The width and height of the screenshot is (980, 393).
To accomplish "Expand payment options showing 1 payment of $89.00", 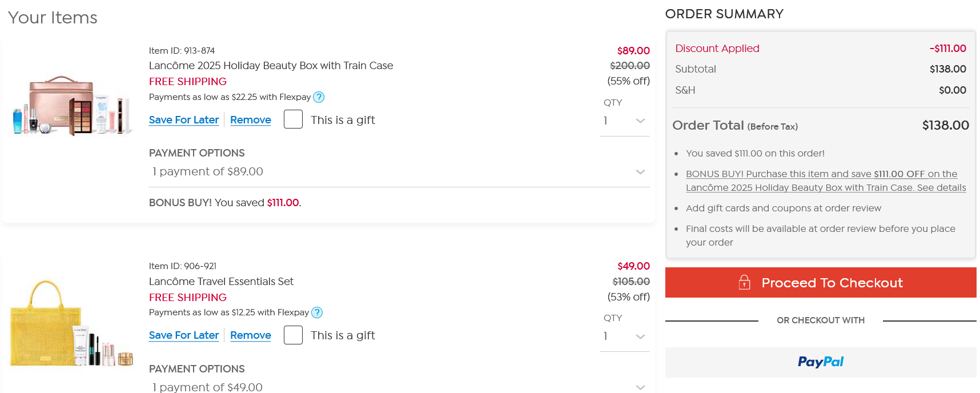I will point(399,172).
